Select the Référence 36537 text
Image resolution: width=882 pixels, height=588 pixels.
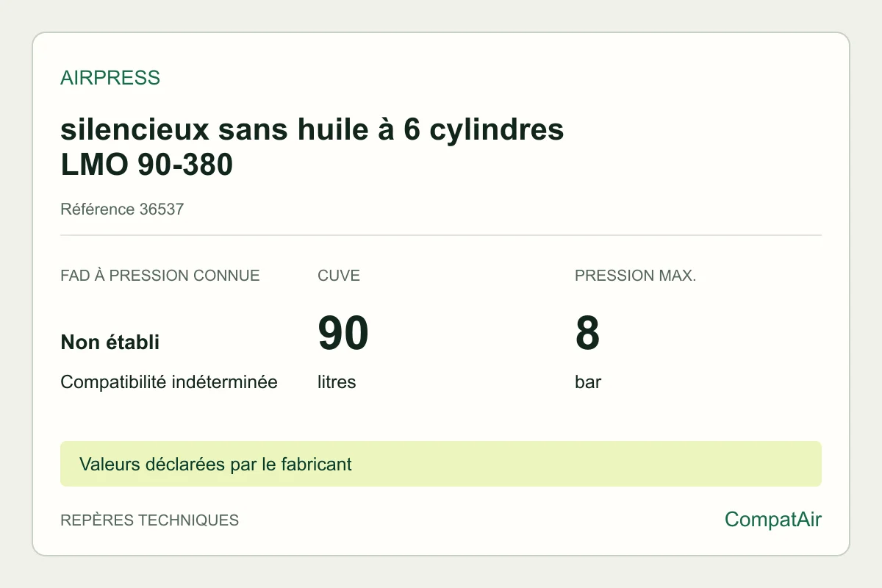(122, 209)
